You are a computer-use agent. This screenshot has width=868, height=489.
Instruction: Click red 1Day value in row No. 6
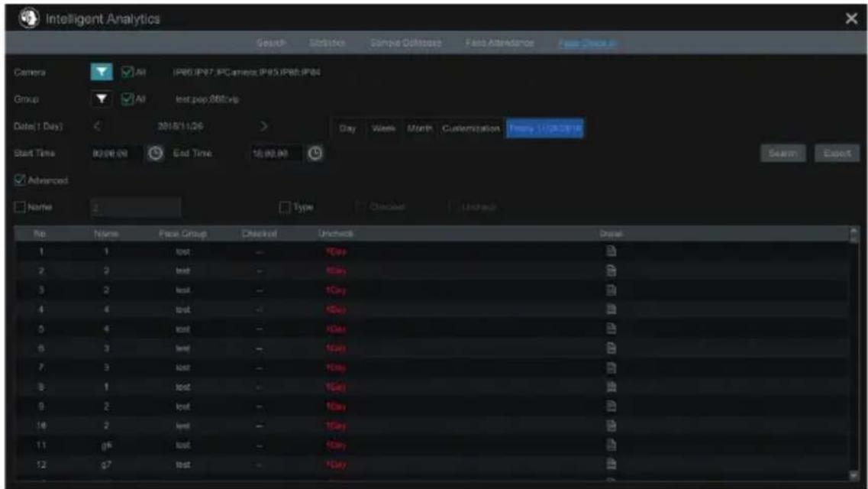(336, 348)
